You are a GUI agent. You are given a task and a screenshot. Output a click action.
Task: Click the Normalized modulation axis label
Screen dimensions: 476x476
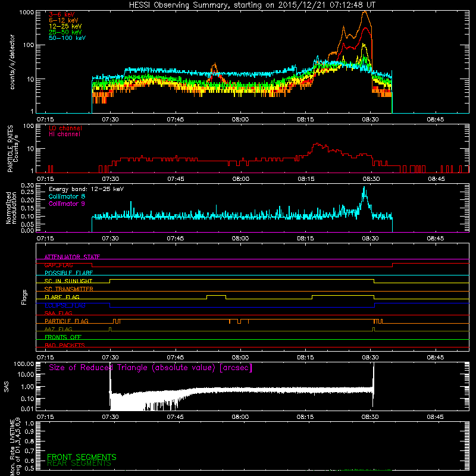pyautogui.click(x=11, y=208)
